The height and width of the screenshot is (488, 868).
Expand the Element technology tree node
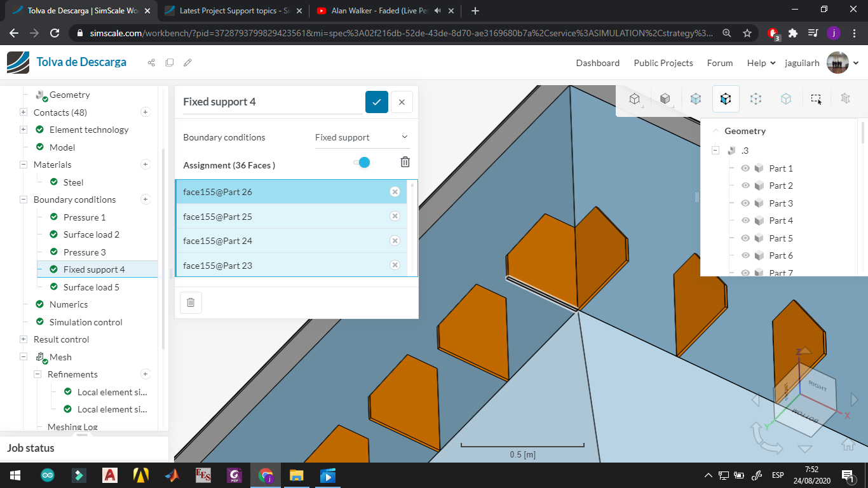pyautogui.click(x=24, y=130)
